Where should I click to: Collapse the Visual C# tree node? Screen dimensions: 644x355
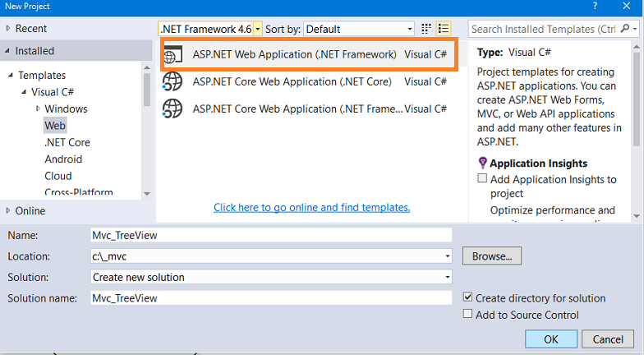24,92
